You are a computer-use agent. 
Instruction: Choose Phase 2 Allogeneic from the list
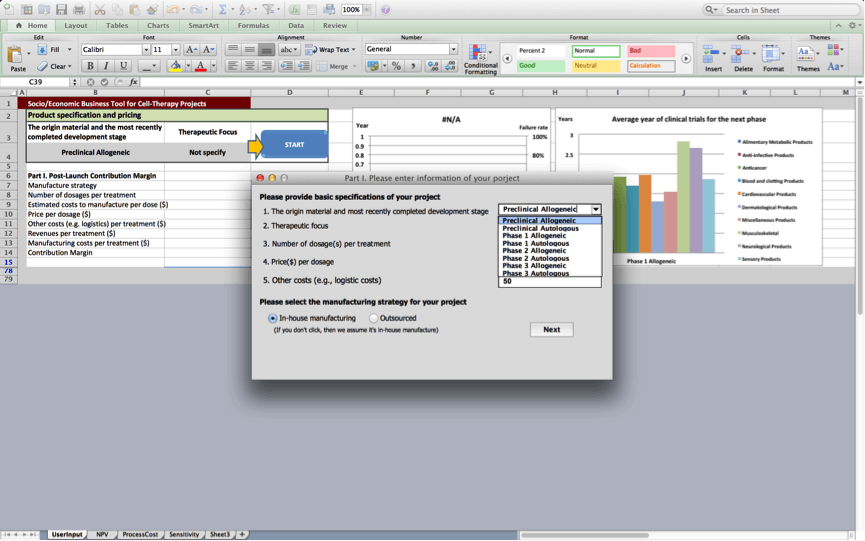[x=534, y=251]
